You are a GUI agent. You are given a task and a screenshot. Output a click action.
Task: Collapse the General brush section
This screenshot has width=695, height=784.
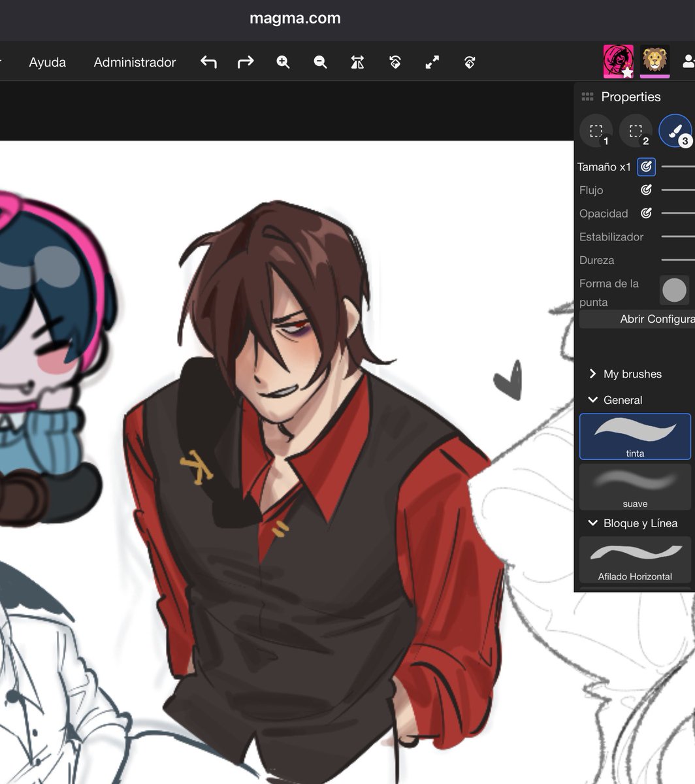(x=615, y=400)
